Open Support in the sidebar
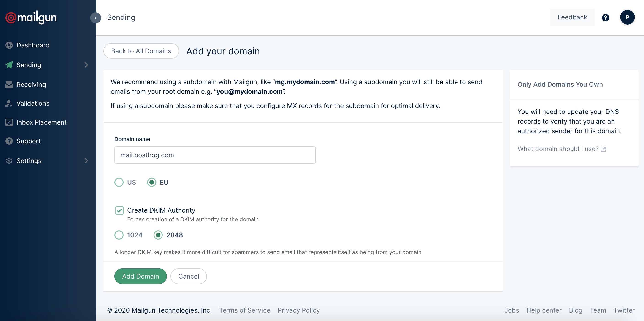 (29, 141)
